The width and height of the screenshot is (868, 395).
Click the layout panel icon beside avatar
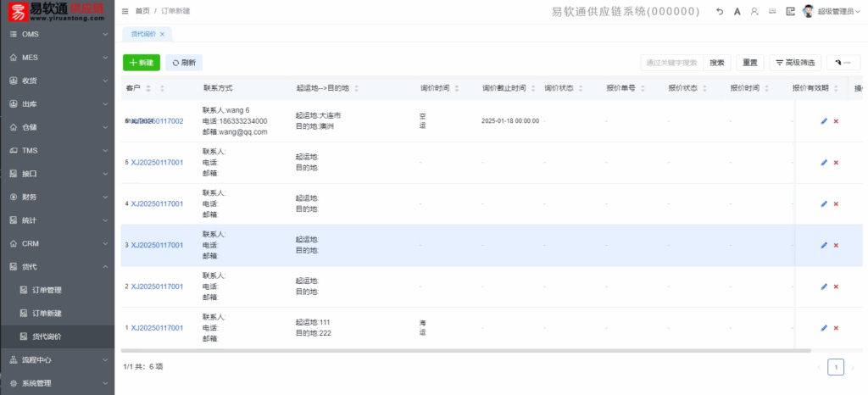[x=791, y=11]
